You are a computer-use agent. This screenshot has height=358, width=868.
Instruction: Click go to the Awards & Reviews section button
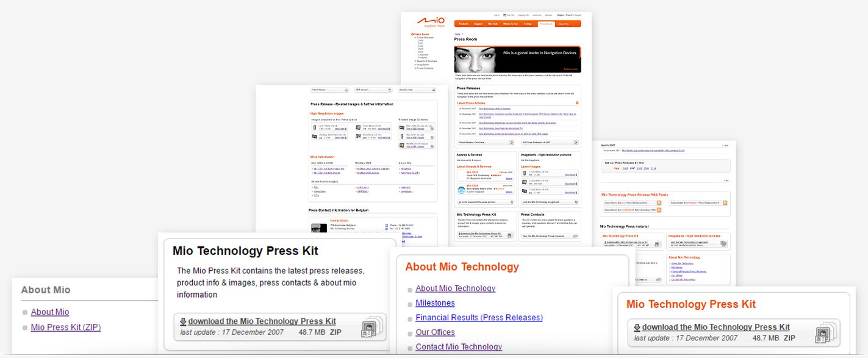pyautogui.click(x=486, y=202)
